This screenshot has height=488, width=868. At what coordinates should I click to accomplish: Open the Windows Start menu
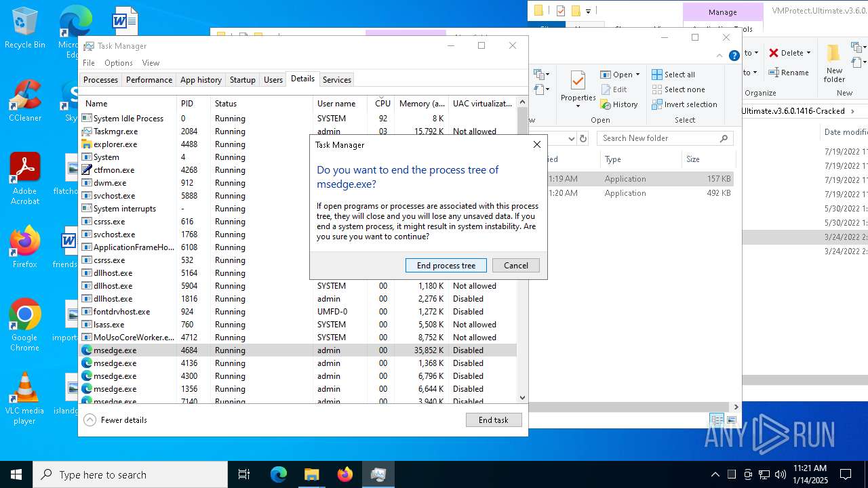point(16,474)
